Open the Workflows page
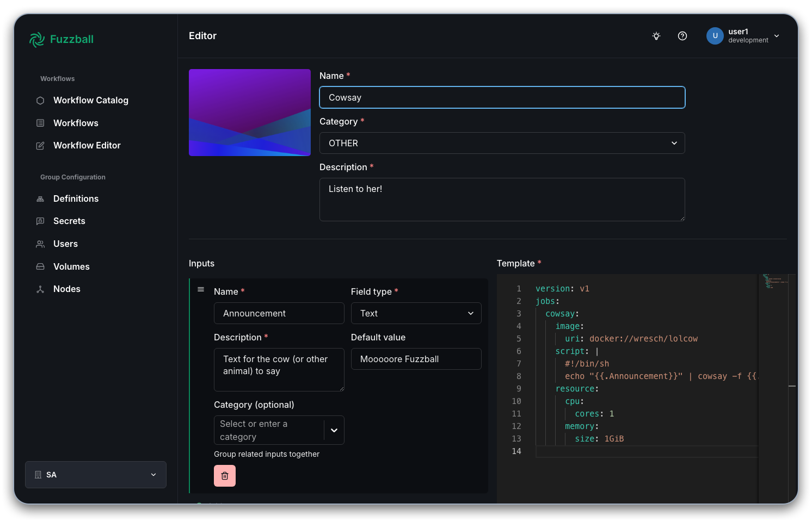The width and height of the screenshot is (812, 522). [76, 123]
